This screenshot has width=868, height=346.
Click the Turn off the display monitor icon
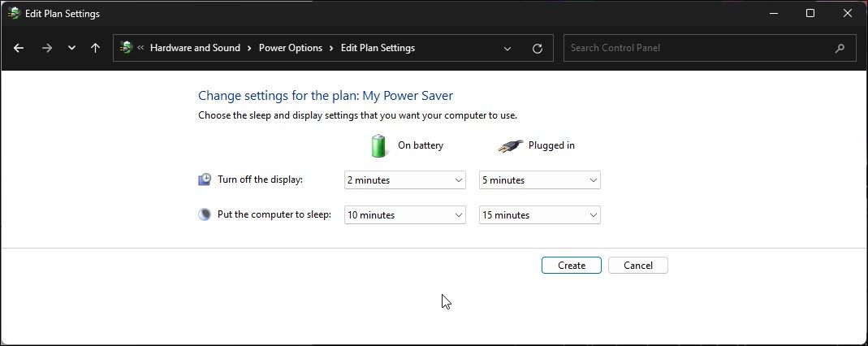(205, 179)
